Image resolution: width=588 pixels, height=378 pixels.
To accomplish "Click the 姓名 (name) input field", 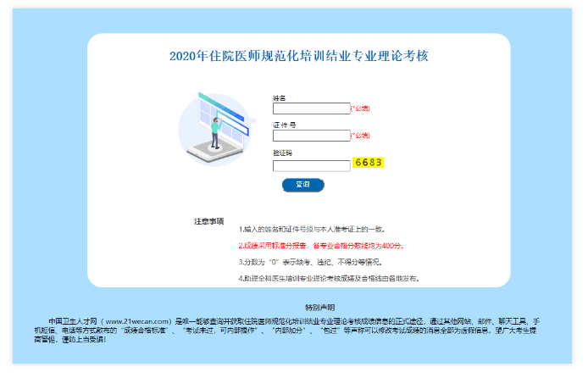I will pyautogui.click(x=311, y=108).
